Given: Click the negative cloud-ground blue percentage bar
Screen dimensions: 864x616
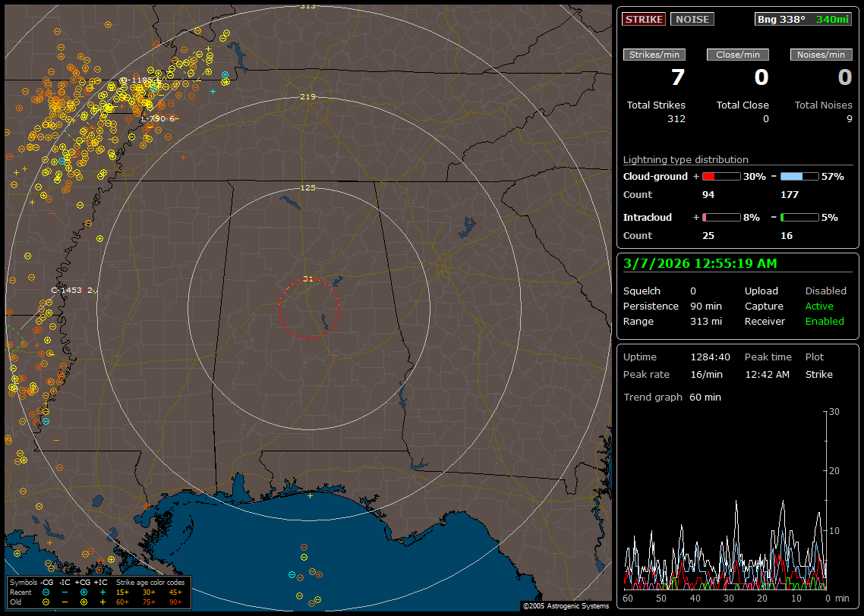Looking at the screenshot, I should [799, 176].
